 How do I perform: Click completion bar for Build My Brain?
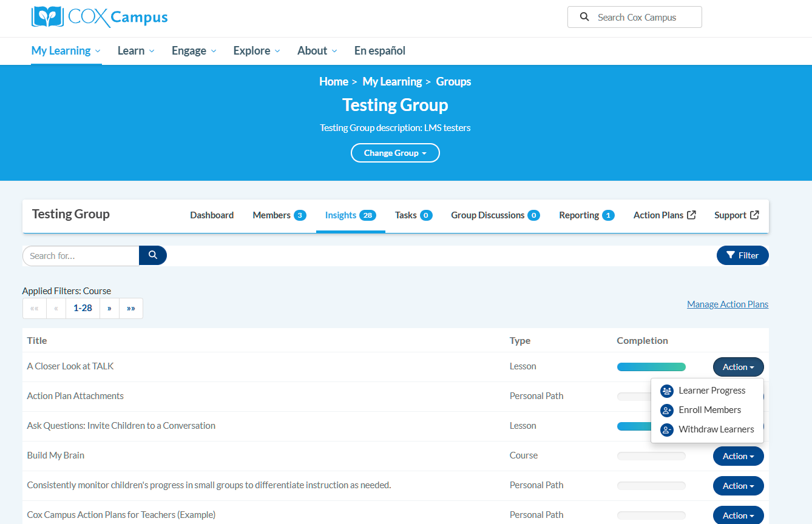point(651,456)
